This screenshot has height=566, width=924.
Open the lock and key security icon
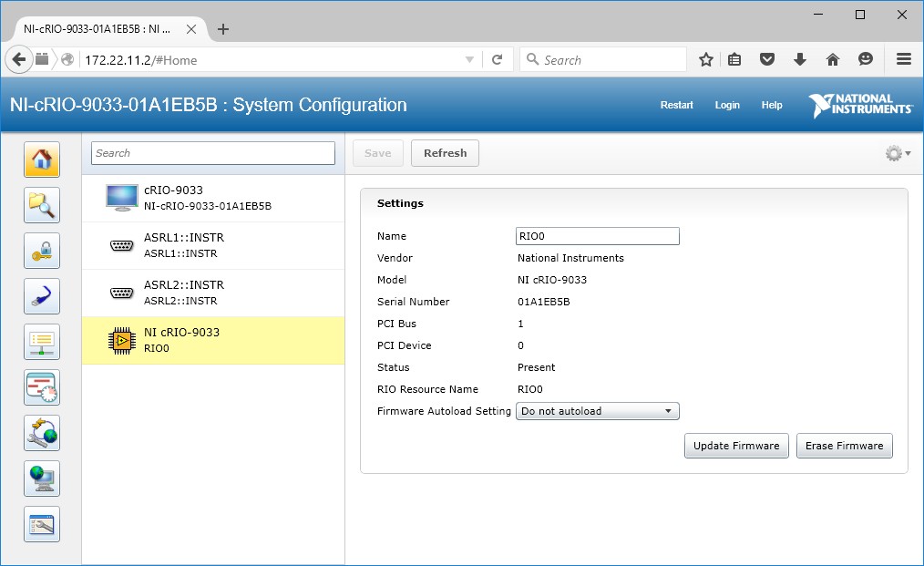point(42,251)
